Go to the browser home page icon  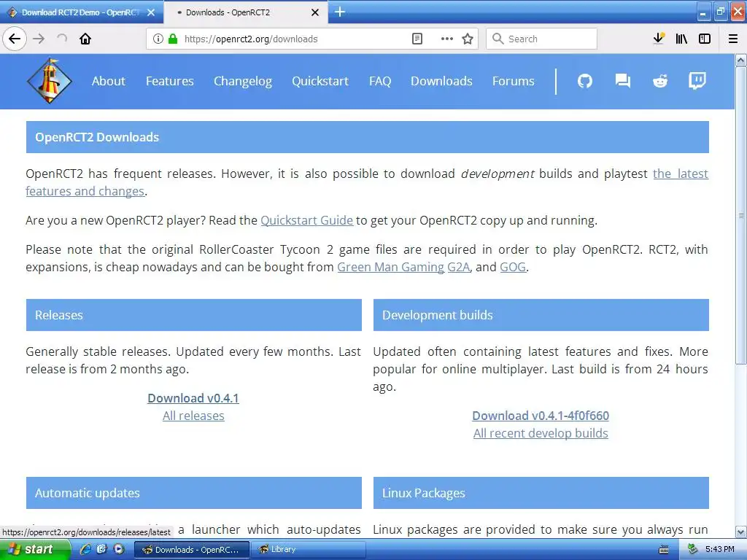[85, 39]
